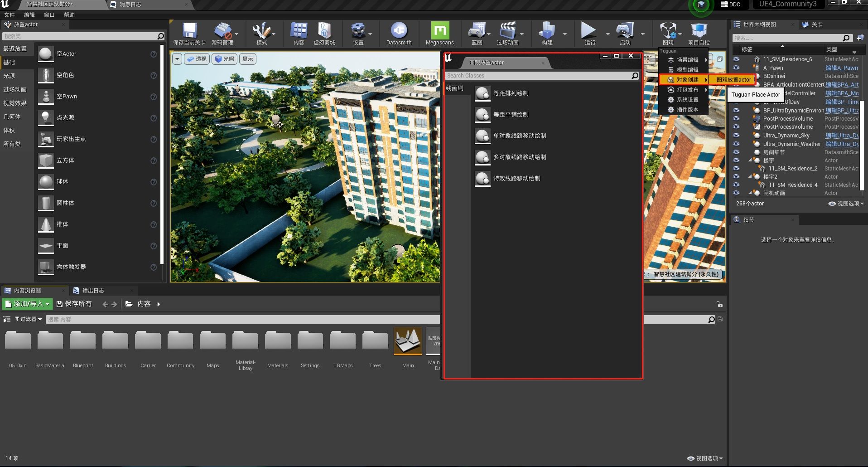
Task: Open outliner View Options (视图选项) dropdown
Action: point(846,204)
